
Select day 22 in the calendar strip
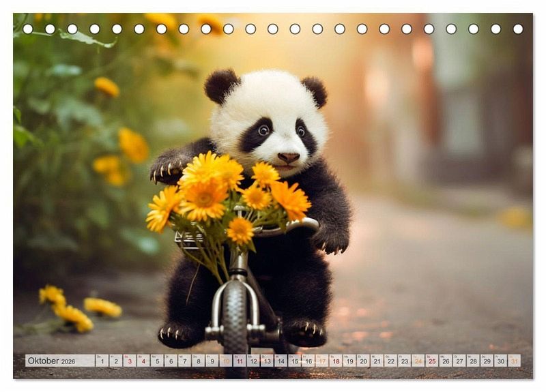(x=390, y=361)
